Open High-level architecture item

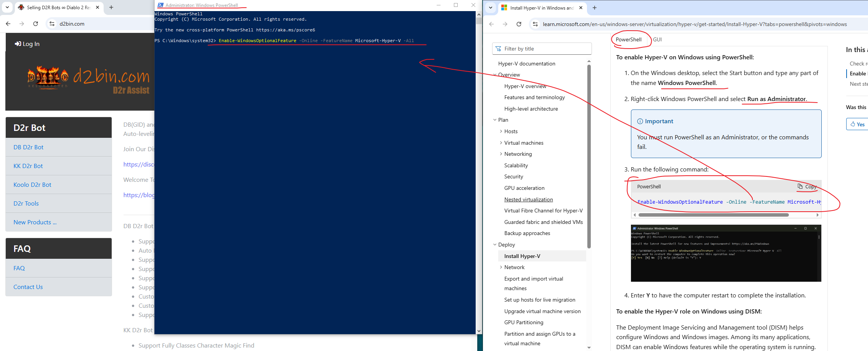coord(531,109)
